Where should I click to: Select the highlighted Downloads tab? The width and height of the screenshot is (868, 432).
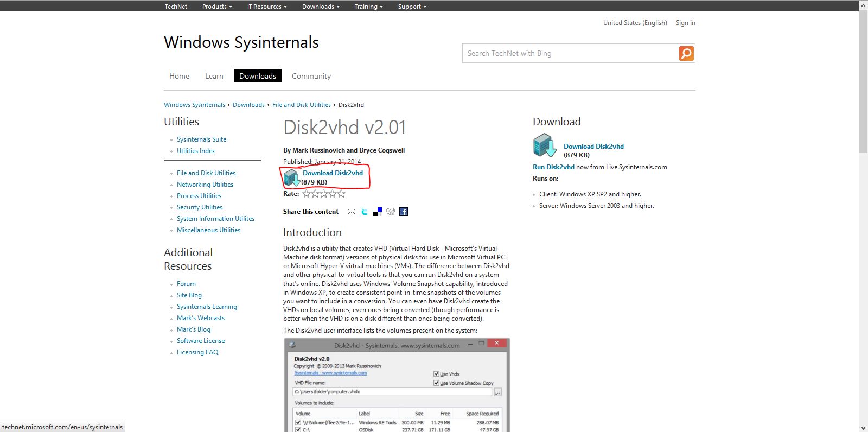click(x=258, y=76)
